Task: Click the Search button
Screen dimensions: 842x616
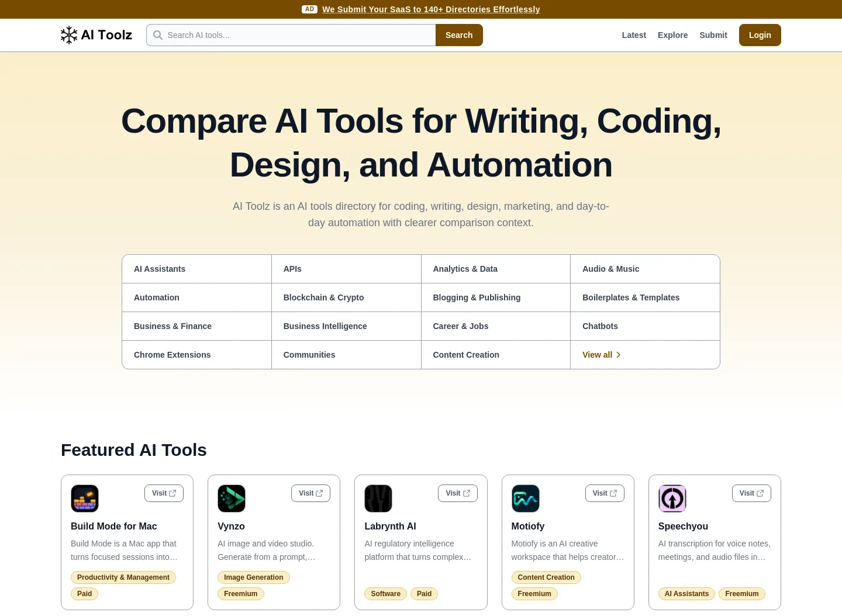Action: click(x=459, y=35)
